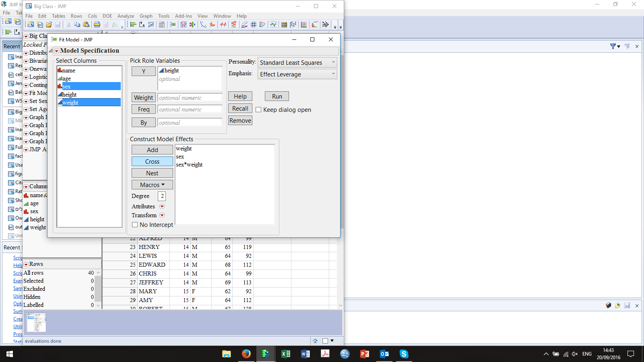Screen dimensions: 644x362
Task: Launch the Fit Model calculator icon
Action: (x=161, y=25)
